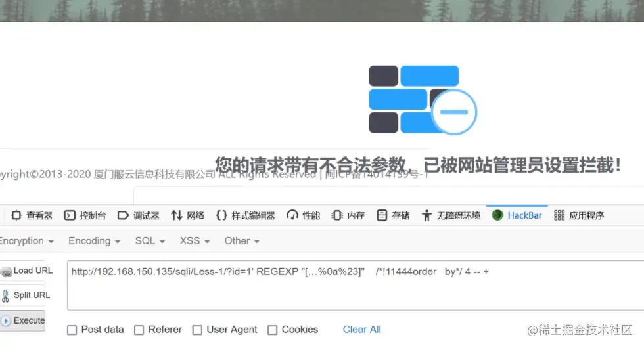Open the 无障碍环境 accessibility tab
The width and height of the screenshot is (644, 348).
pyautogui.click(x=451, y=215)
